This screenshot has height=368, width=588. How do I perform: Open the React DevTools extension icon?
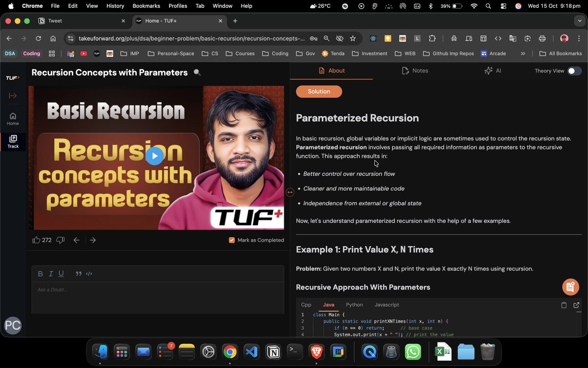(x=373, y=38)
